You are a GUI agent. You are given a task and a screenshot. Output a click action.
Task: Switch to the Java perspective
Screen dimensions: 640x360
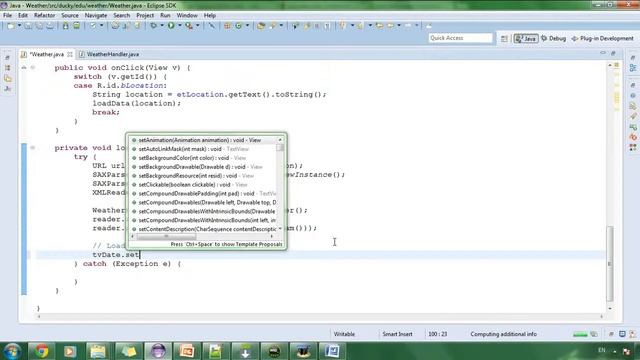tap(526, 38)
